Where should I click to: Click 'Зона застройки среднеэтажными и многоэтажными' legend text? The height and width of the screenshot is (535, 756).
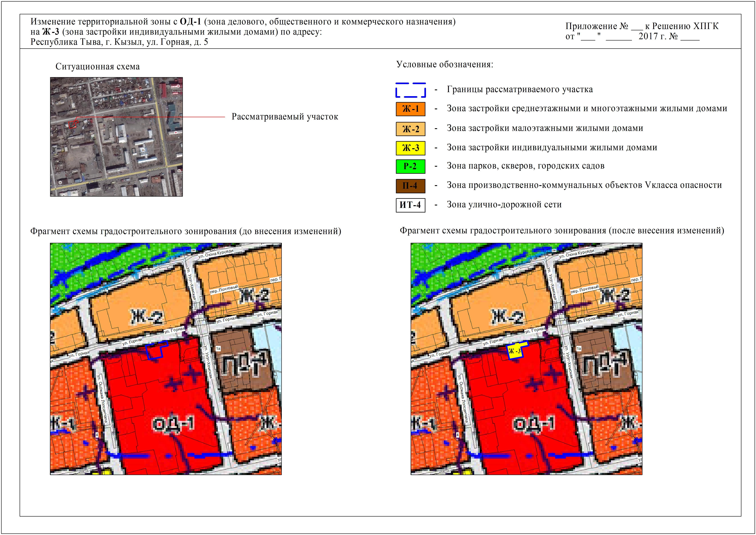pyautogui.click(x=587, y=108)
